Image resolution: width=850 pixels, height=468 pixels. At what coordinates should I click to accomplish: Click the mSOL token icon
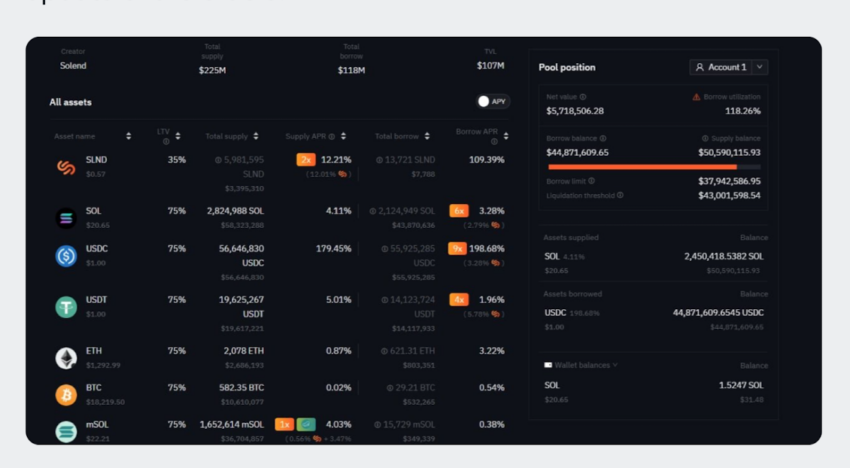[x=66, y=431]
